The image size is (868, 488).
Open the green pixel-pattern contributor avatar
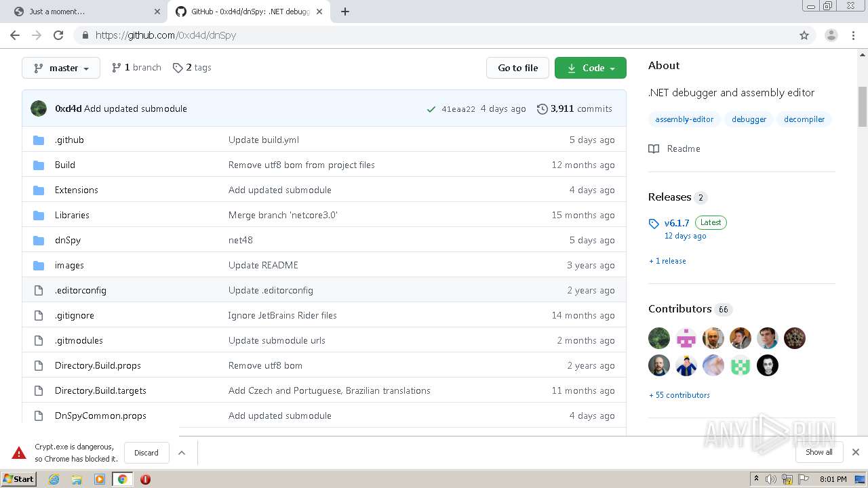741,365
